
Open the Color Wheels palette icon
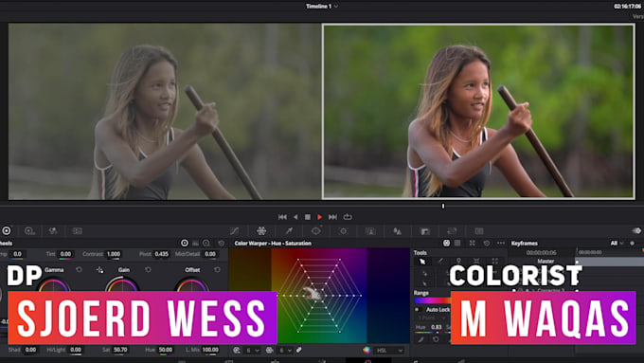tap(7, 231)
